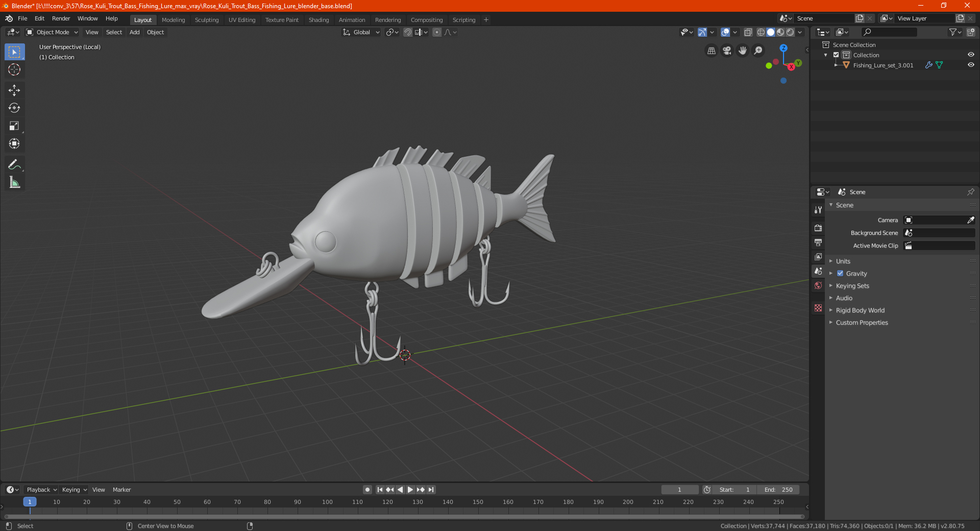Play the animation forward
This screenshot has width=980, height=531.
coord(410,490)
